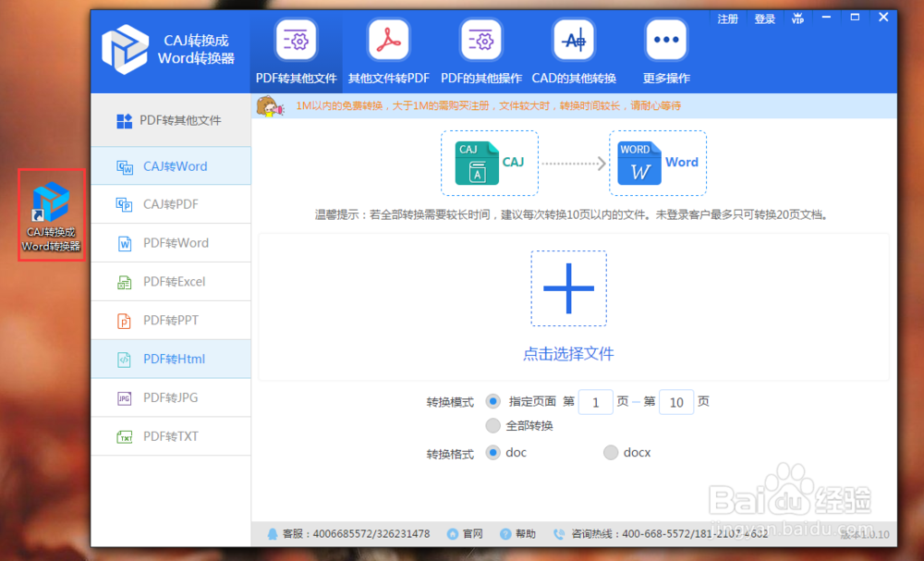Viewport: 924px width, 561px height.
Task: Click the 注册 button
Action: 728,18
